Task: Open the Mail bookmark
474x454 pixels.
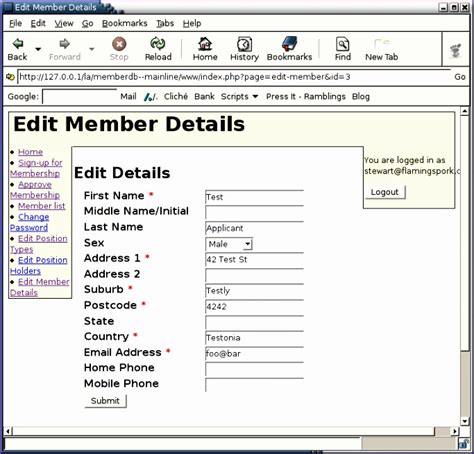Action: (128, 97)
